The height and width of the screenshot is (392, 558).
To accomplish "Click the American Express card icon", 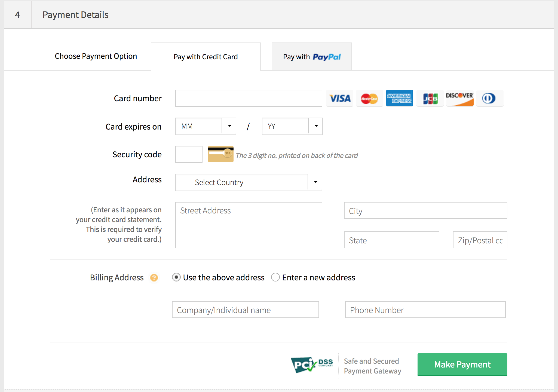I will (x=399, y=98).
